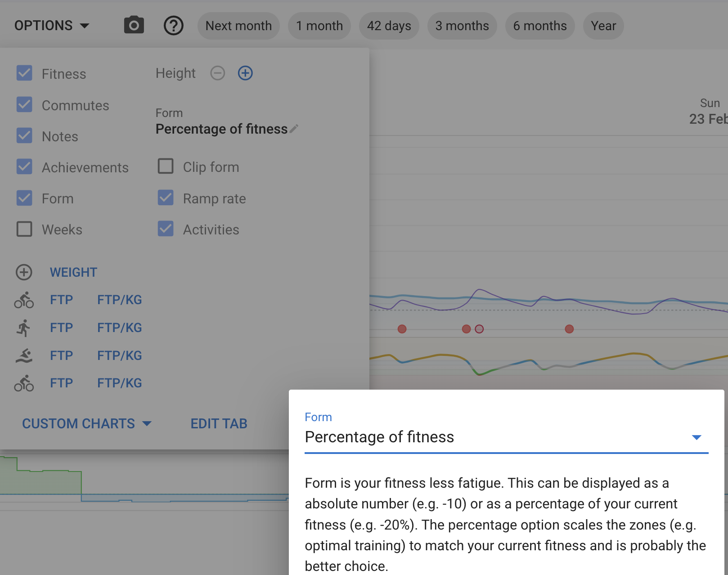The image size is (728, 575).
Task: Click FTP in the last cycling row
Action: 61,383
